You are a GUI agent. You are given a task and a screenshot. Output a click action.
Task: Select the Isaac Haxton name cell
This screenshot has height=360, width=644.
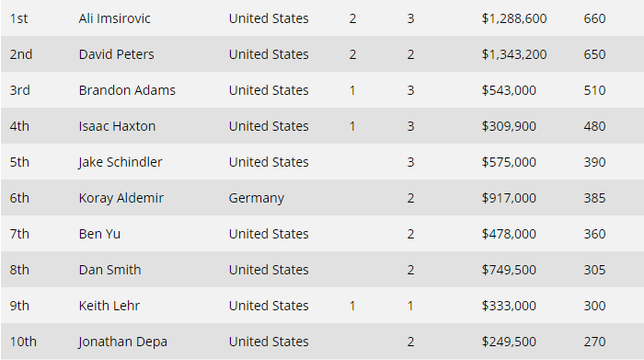[x=117, y=126]
